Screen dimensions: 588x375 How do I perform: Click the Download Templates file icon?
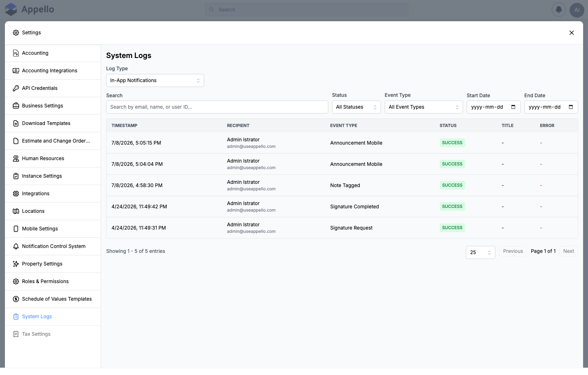pyautogui.click(x=16, y=123)
